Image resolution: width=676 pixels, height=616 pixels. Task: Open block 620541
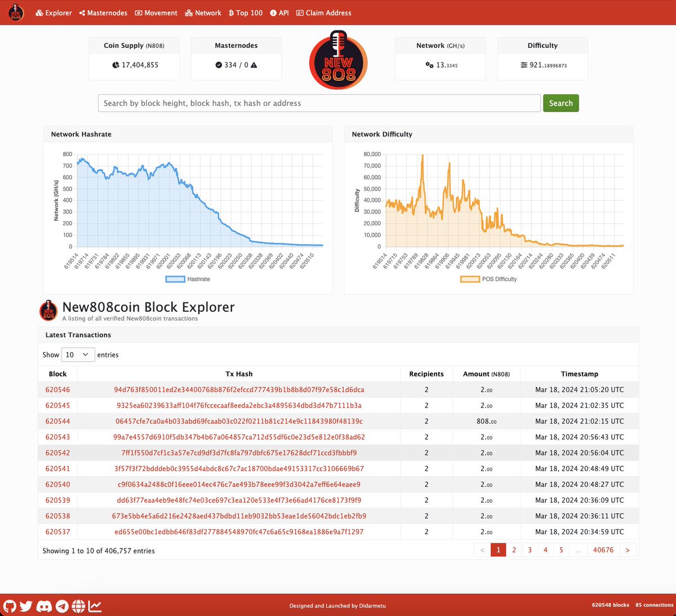tap(58, 468)
